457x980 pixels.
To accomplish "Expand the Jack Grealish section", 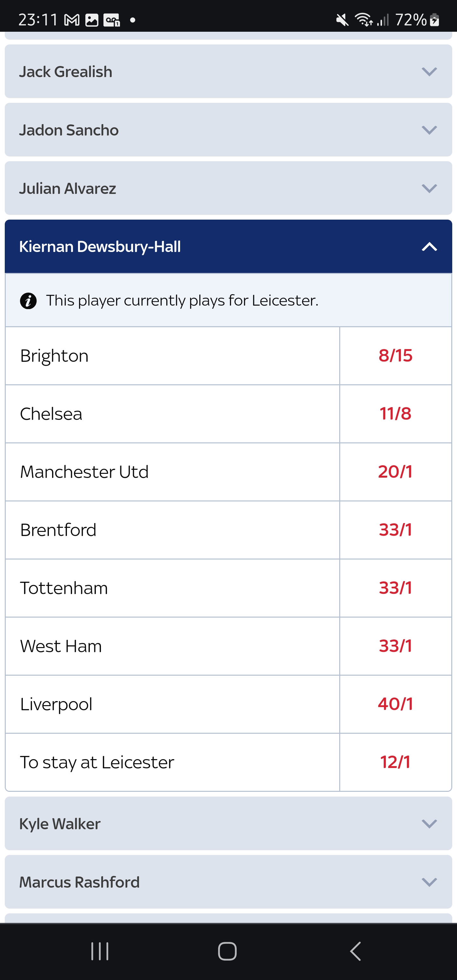I will coord(228,71).
